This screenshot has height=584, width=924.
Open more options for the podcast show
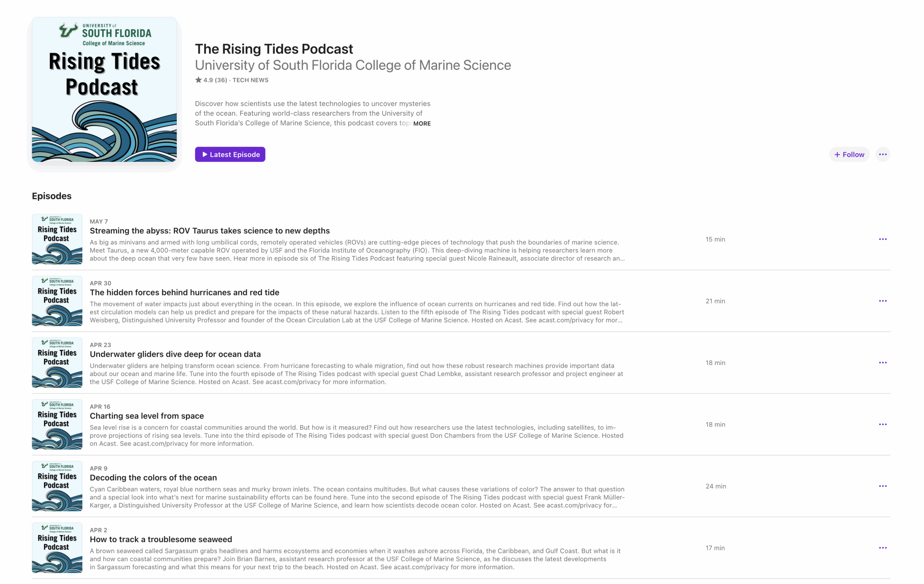pos(882,154)
